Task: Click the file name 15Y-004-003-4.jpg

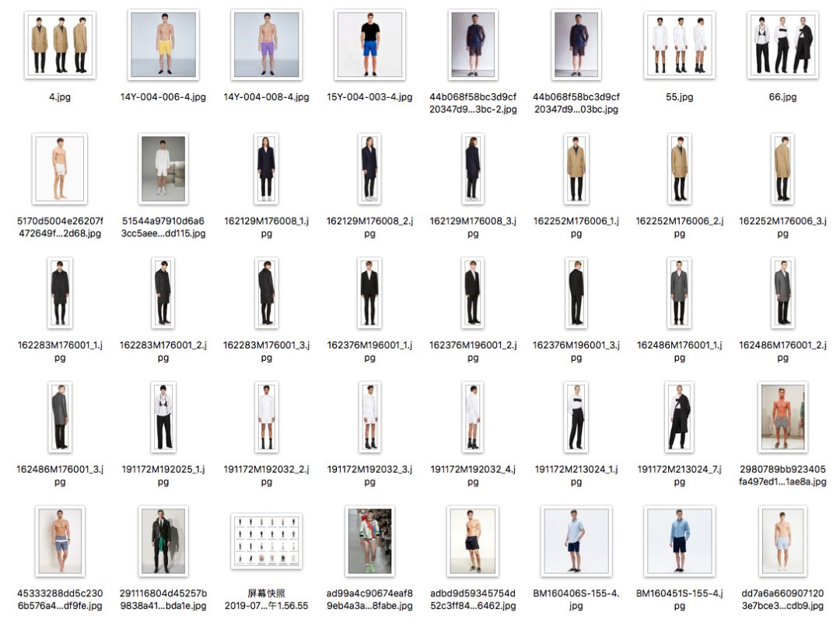Action: 369,97
